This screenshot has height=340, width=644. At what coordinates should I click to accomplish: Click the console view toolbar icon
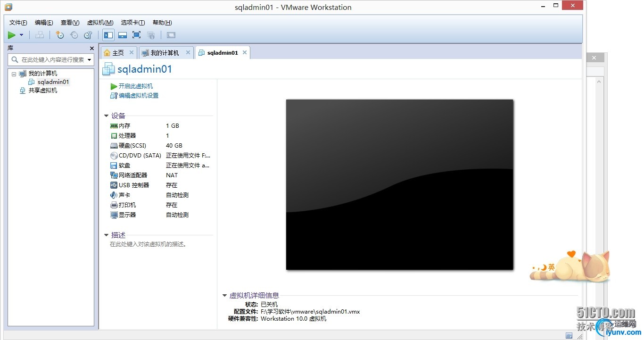[x=171, y=35]
